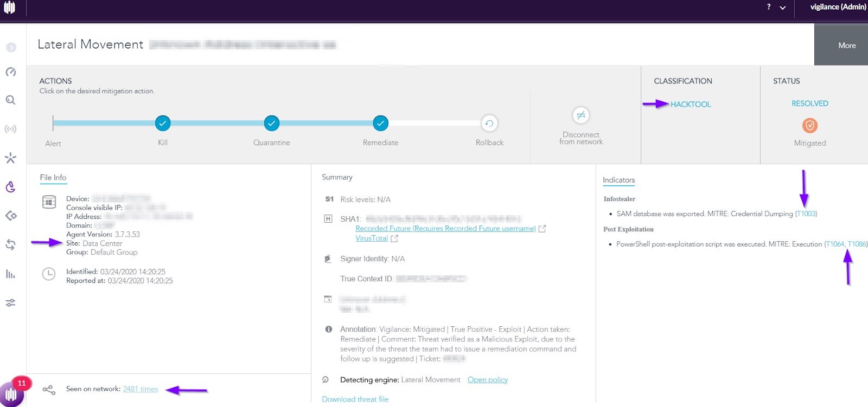Image resolution: width=868 pixels, height=407 pixels.
Task: Click the Rollback step on mitigation progress bar
Action: pyautogui.click(x=489, y=124)
